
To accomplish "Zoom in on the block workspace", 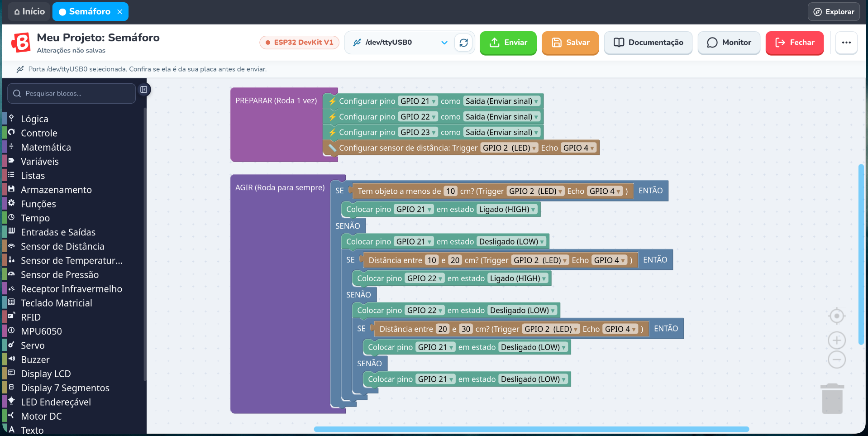I will [837, 340].
